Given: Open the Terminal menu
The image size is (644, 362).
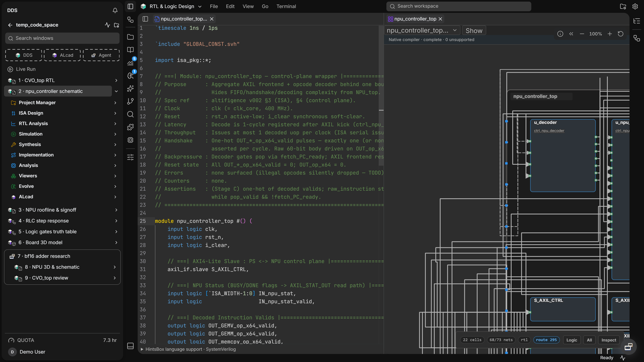Looking at the screenshot, I should [286, 6].
